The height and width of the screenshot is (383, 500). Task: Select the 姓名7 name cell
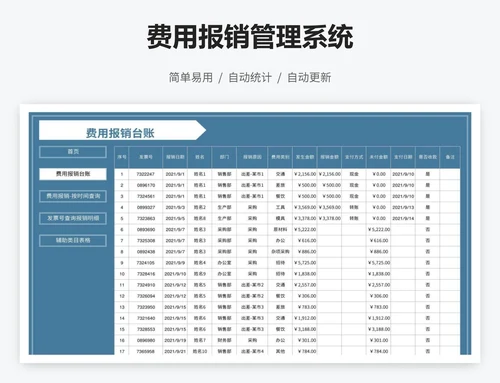tap(200, 340)
